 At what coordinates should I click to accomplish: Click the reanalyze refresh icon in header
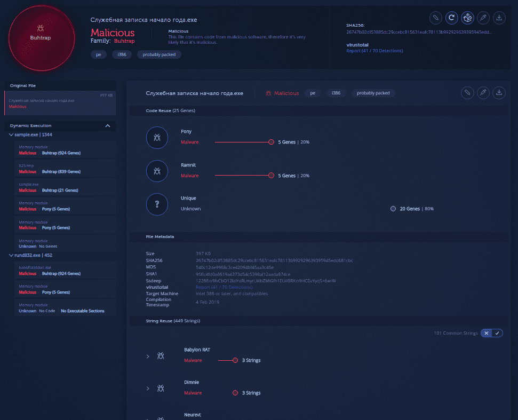coord(452,18)
